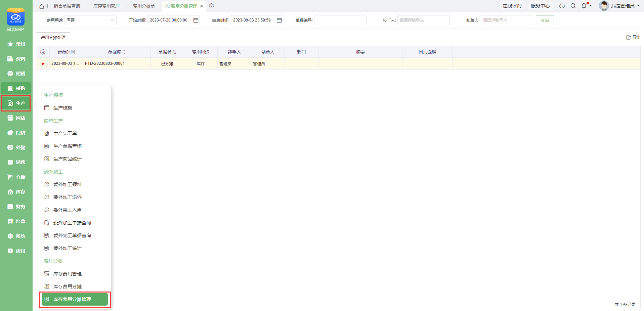Click the 结束时间 date field

click(257, 20)
